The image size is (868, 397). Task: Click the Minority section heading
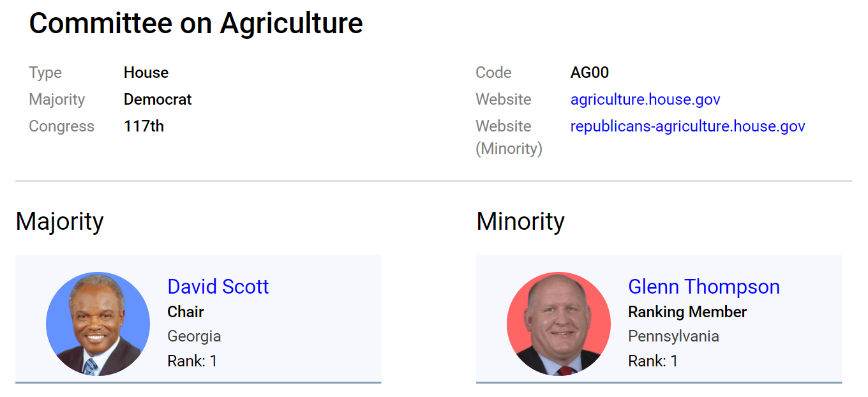[x=520, y=221]
